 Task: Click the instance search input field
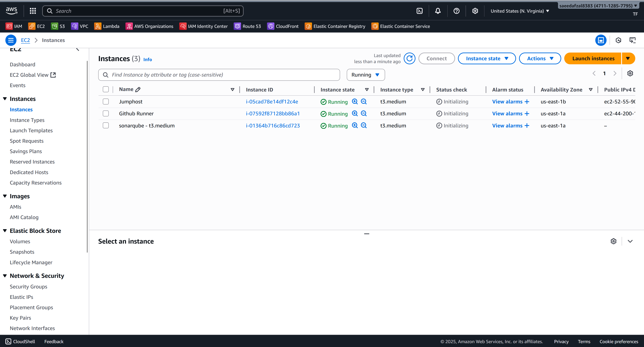click(219, 75)
